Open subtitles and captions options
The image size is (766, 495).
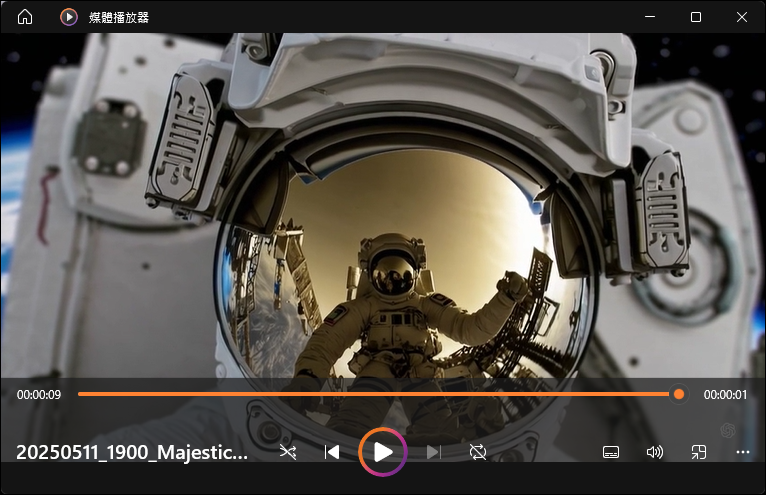coord(611,452)
